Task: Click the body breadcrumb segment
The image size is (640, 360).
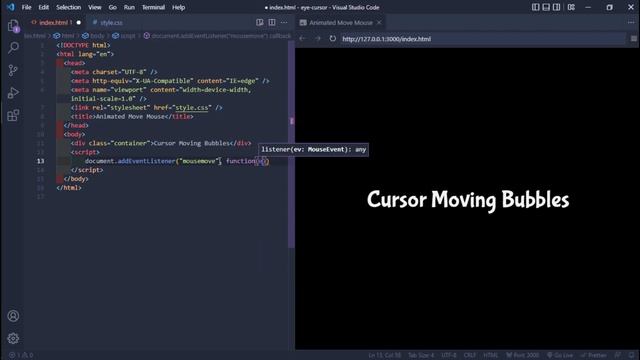Action: tap(93, 36)
